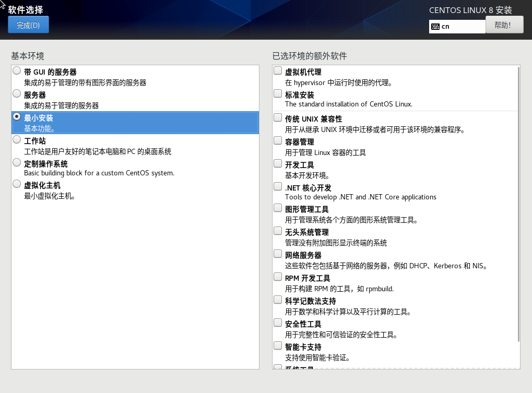Check the 网络服务器 checkbox
Viewport: 532px width, 393px height.
(x=278, y=254)
